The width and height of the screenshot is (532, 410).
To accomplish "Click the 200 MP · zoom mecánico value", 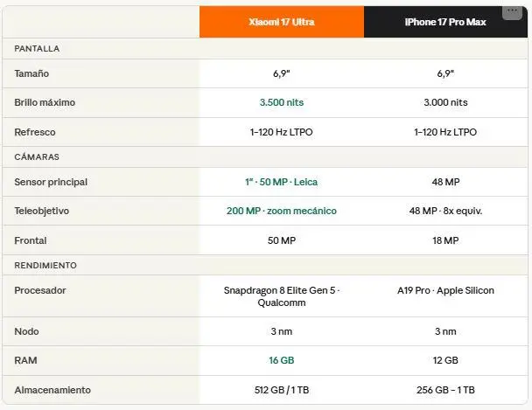I will coord(281,211).
